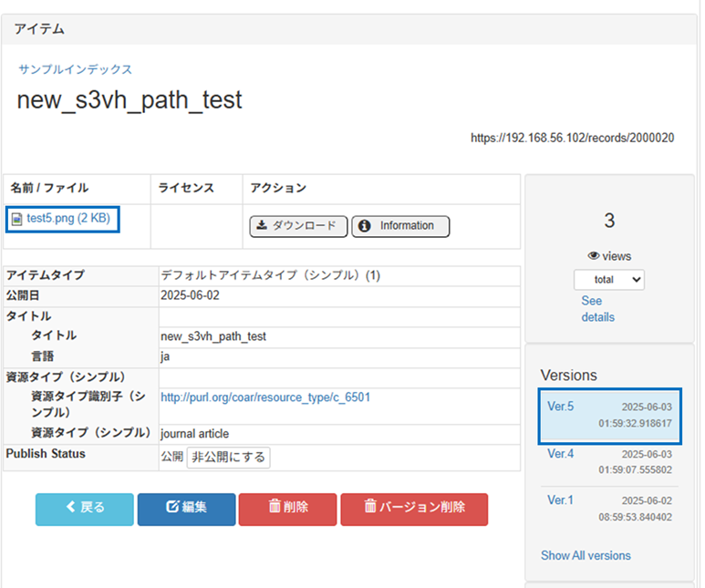This screenshot has height=588, width=705.
Task: Click the Information circle icon
Action: 365,226
